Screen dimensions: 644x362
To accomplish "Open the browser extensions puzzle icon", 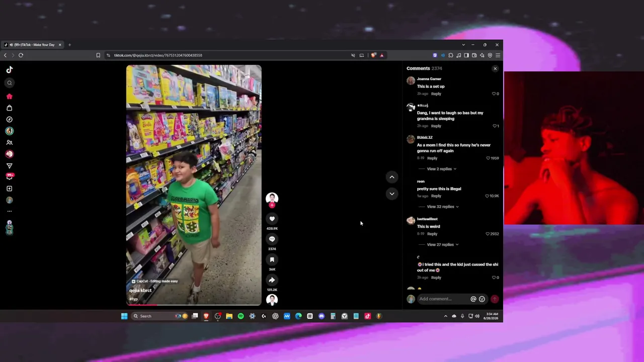I will [451, 55].
